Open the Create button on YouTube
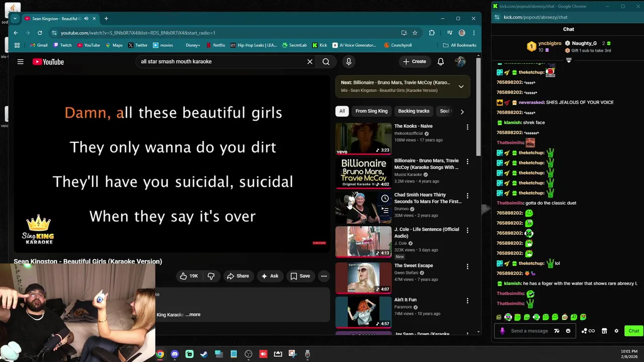This screenshot has height=362, width=644. [x=415, y=61]
